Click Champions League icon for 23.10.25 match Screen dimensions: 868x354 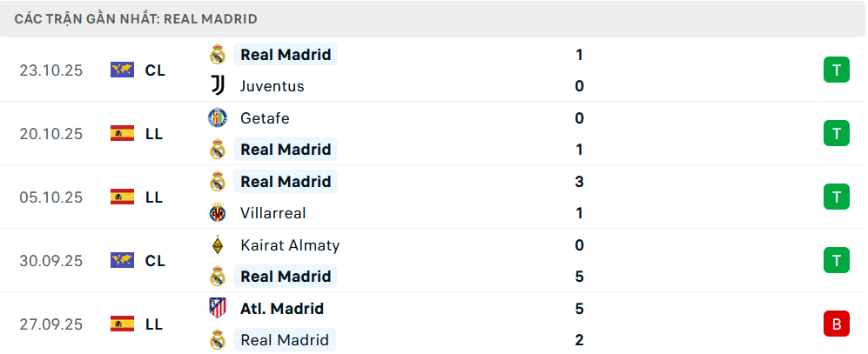122,70
